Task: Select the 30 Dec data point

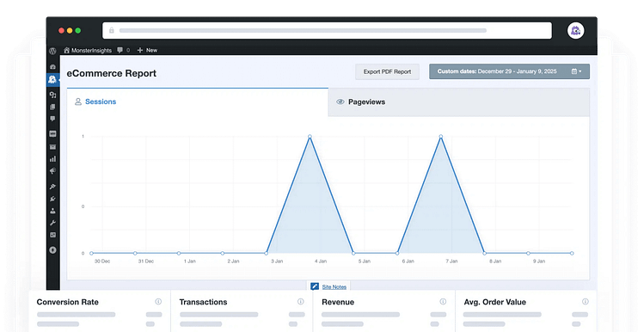Action: click(91, 253)
